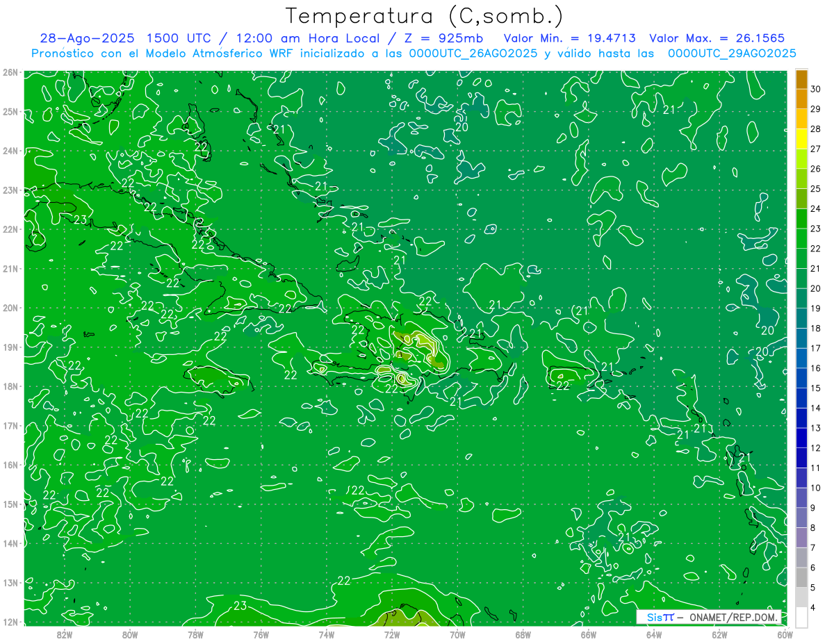This screenshot has height=644, width=834.
Task: Click the 15N latitude axis label
Action: click(10, 504)
